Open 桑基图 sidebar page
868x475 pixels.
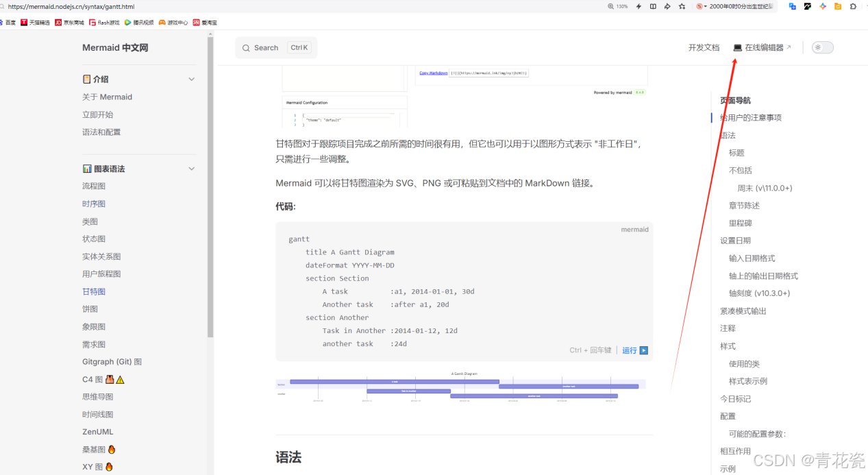[99, 450]
